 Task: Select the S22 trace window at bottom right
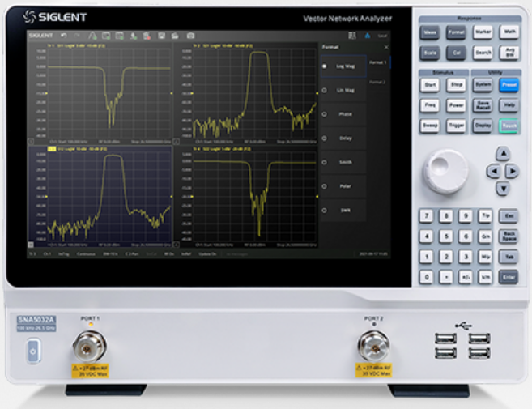[245, 197]
